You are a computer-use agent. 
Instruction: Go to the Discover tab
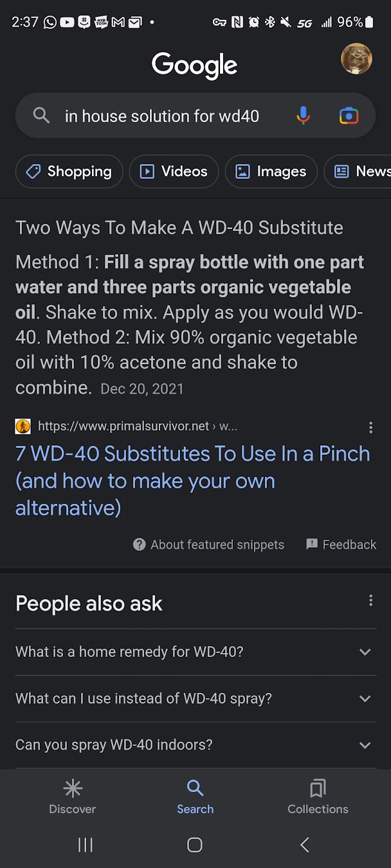(x=73, y=797)
